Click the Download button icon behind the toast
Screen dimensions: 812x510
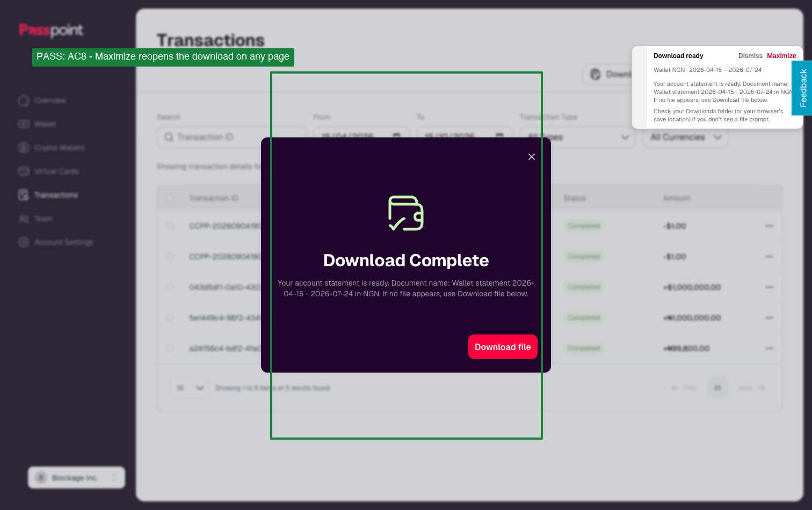point(596,74)
